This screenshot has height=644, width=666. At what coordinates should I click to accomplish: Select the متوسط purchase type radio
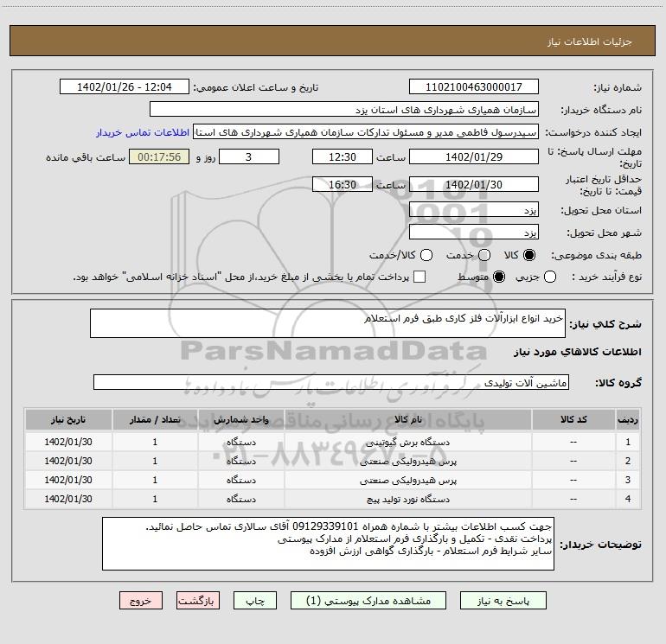[x=499, y=277]
